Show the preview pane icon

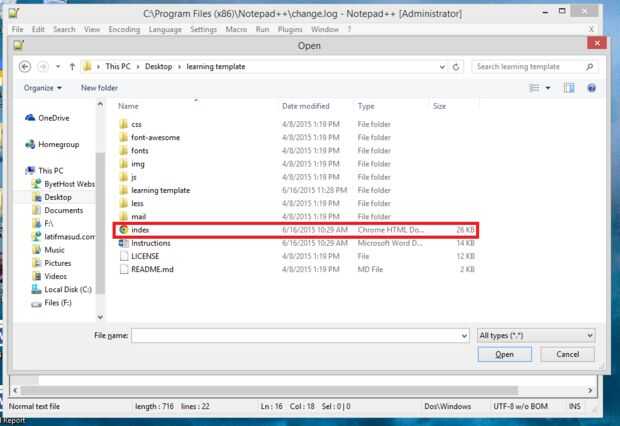(569, 88)
